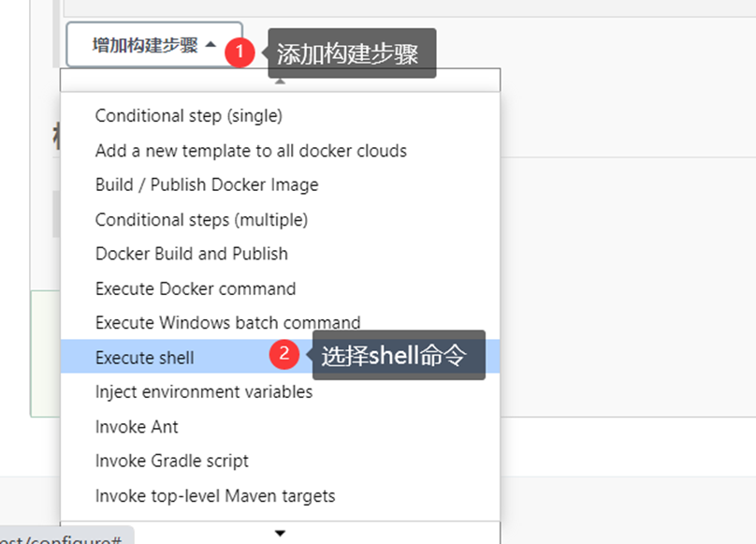Click the small triangle on 增加构建步骤 button
This screenshot has width=756, height=544.
[x=211, y=45]
